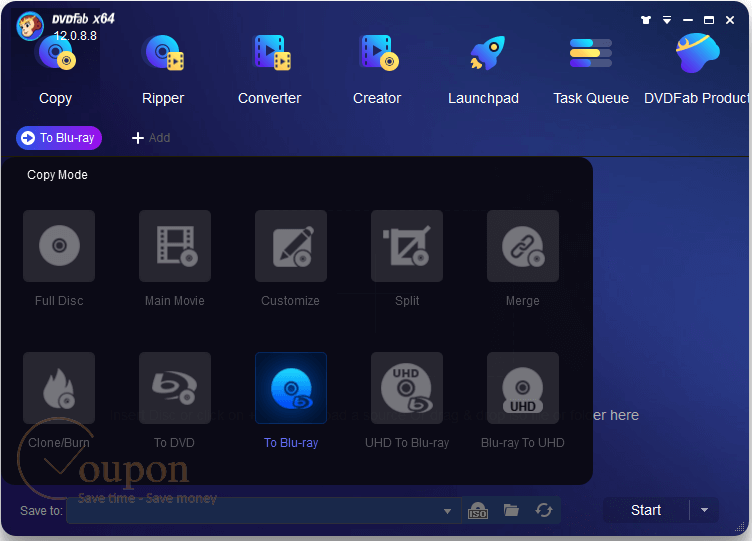The width and height of the screenshot is (752, 541).
Task: Expand the Start button dropdown arrow
Action: click(x=705, y=510)
